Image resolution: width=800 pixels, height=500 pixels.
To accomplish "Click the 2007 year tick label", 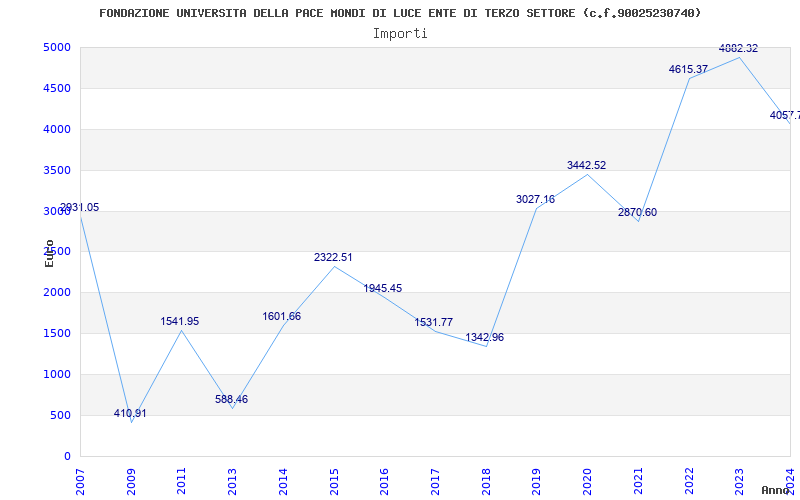I will tap(80, 482).
